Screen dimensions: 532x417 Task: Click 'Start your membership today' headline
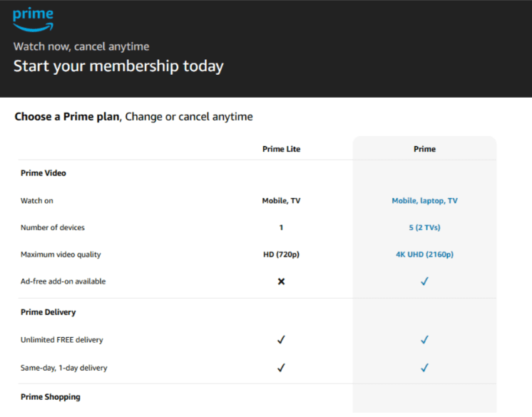click(118, 66)
